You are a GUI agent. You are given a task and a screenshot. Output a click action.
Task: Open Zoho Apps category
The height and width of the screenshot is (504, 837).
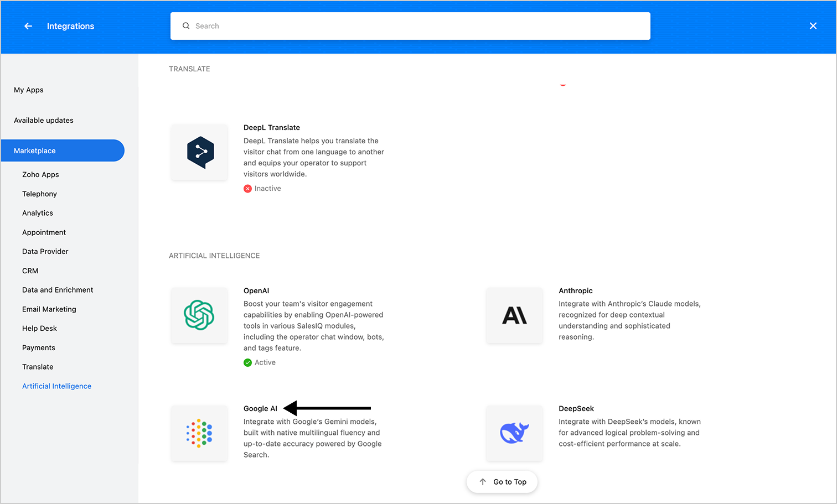40,175
